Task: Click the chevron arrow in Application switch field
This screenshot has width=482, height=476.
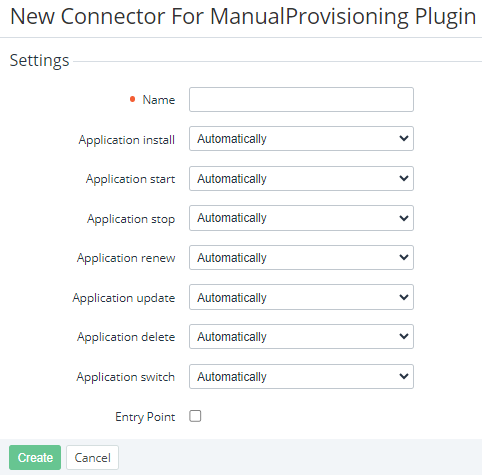Action: coord(404,376)
